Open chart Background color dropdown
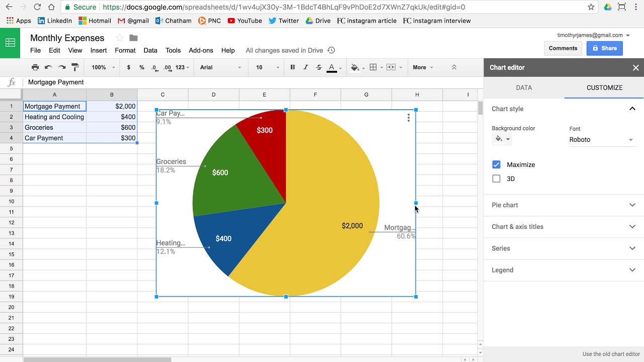644x362 pixels. tap(502, 139)
